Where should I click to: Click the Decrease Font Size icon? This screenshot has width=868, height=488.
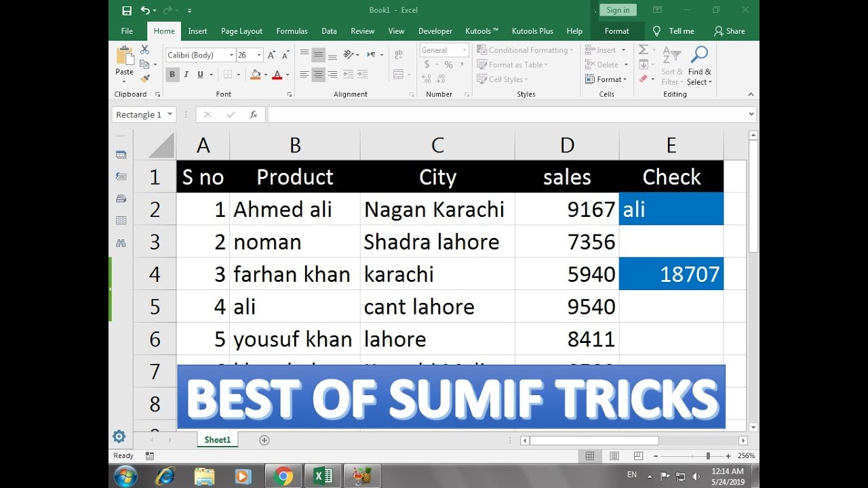pos(285,56)
